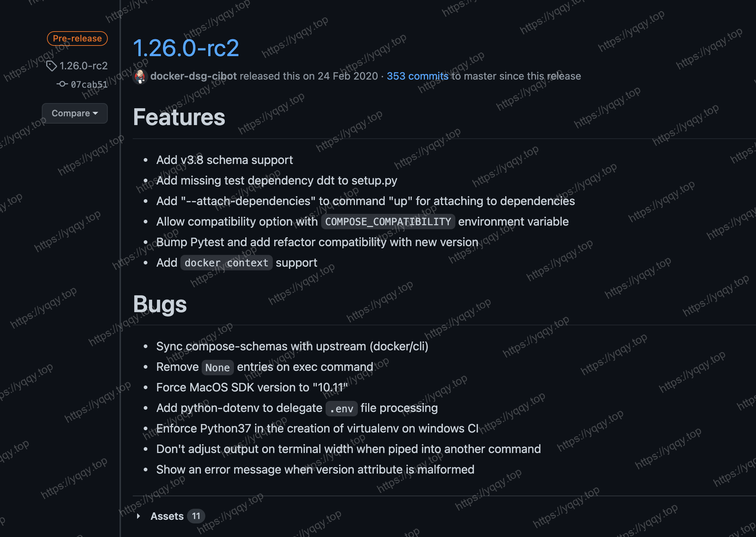
Task: Open commit 07cab51 from the sidebar
Action: (x=89, y=84)
